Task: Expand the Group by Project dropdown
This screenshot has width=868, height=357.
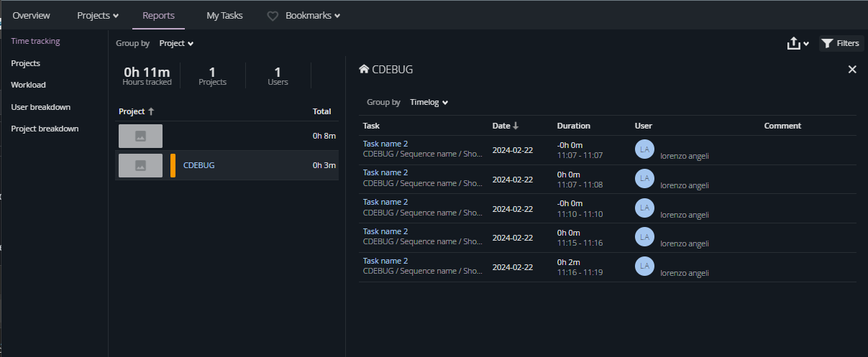Action: click(176, 44)
